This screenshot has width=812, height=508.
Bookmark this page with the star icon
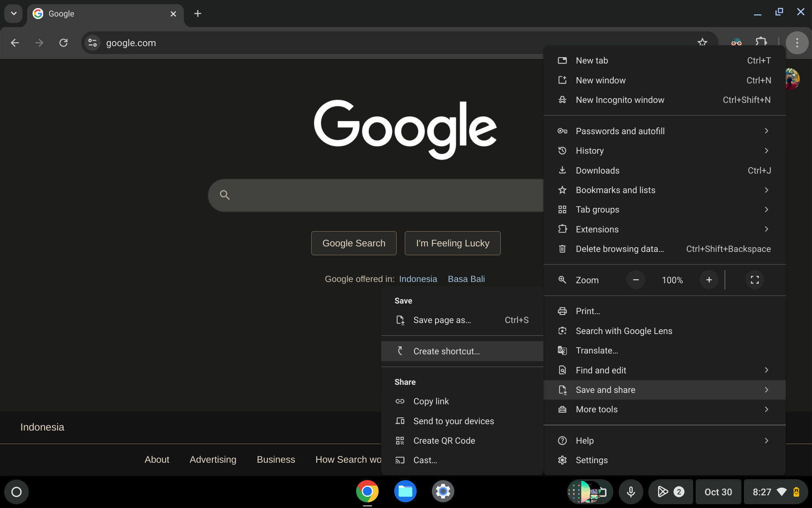click(x=702, y=42)
